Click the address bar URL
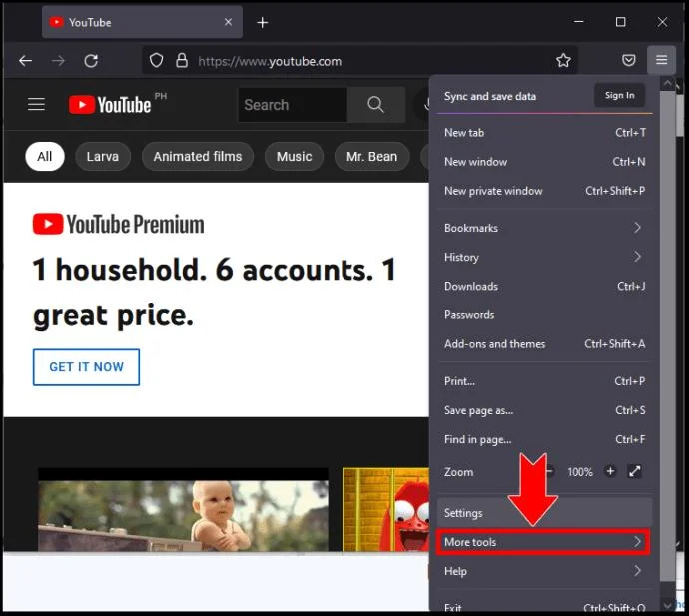 click(x=270, y=61)
